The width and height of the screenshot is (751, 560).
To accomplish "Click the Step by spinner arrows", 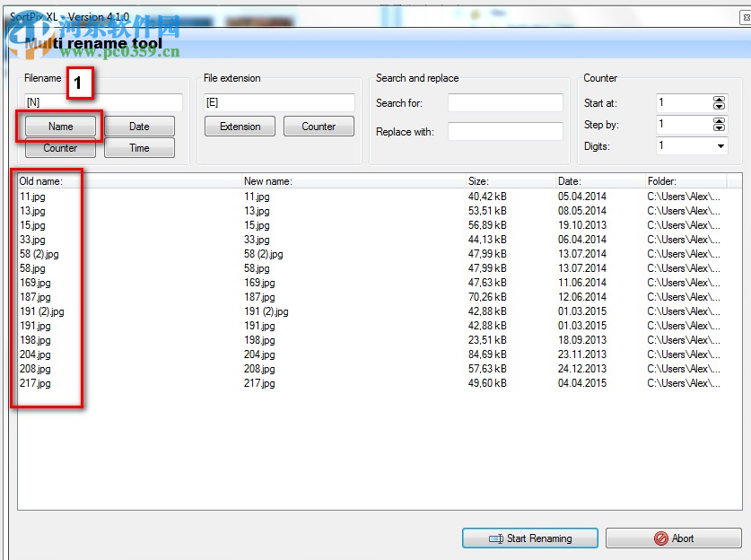I will pos(719,125).
